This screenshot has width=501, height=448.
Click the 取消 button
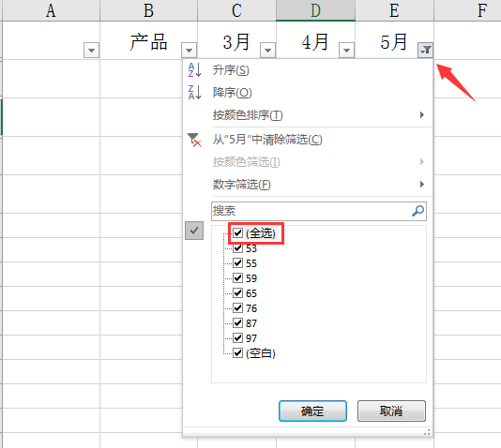click(x=391, y=411)
